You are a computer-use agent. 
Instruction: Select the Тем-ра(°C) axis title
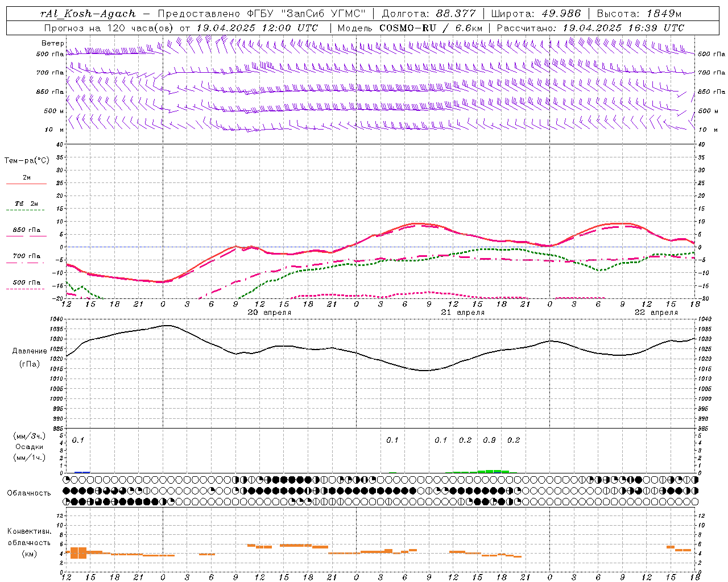[x=27, y=160]
